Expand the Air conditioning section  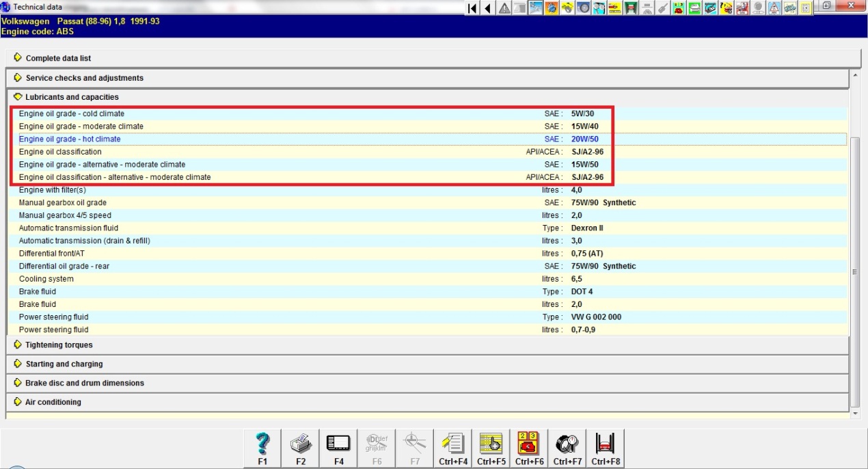click(53, 403)
